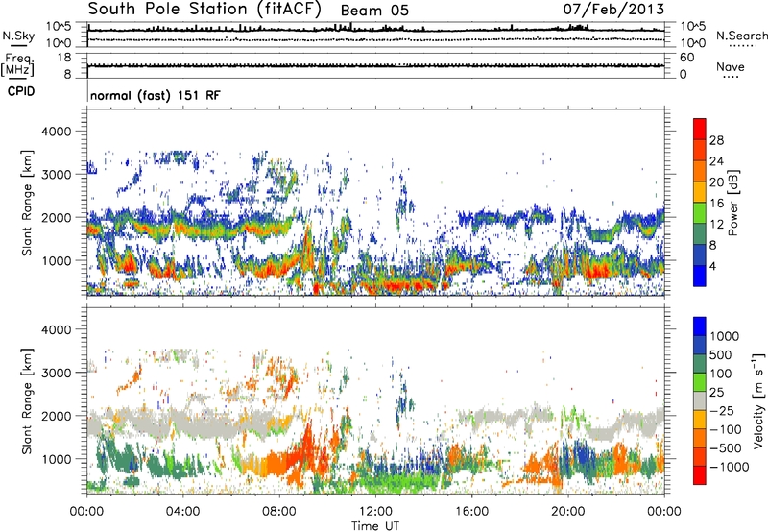Click the "Velocity [m s⁻¹]" colorbar title

[x=758, y=400]
